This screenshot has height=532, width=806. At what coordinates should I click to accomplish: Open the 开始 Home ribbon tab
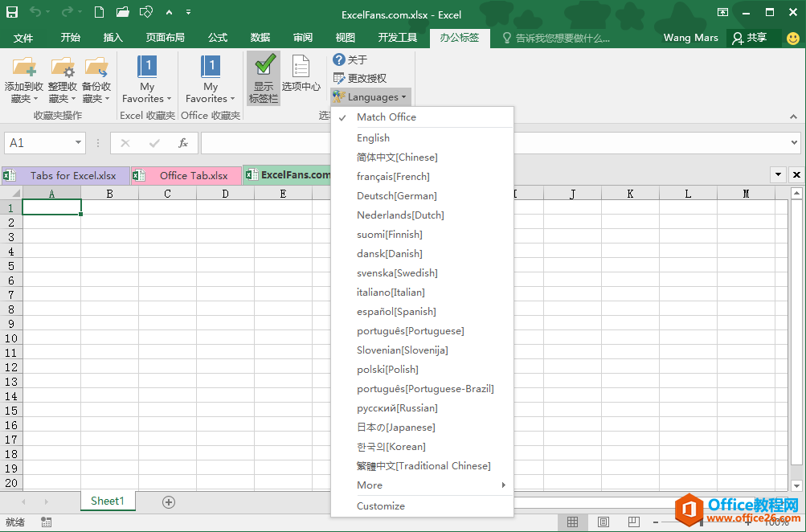click(x=70, y=38)
